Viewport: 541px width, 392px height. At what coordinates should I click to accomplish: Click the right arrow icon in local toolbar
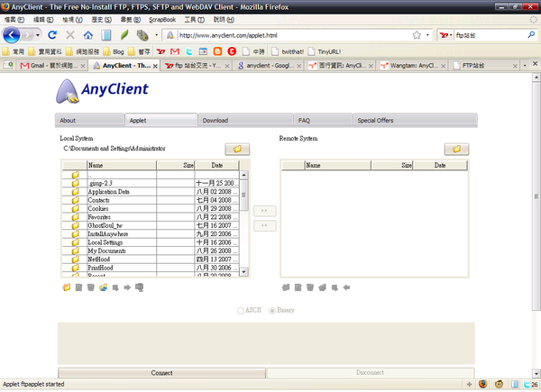click(127, 287)
